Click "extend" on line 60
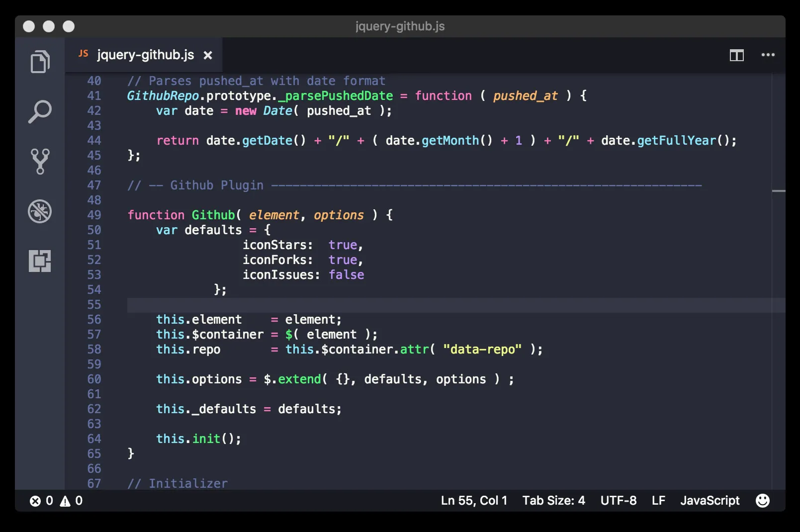 pos(299,379)
